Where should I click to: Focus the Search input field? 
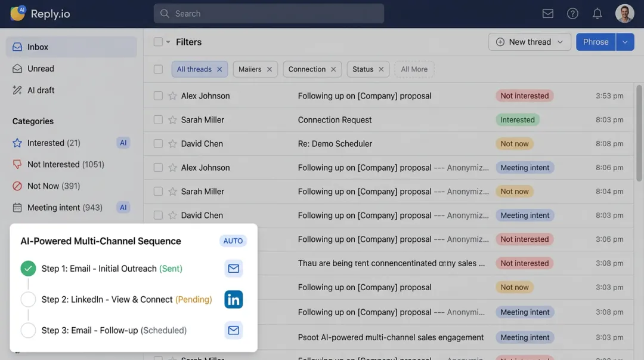[x=268, y=14]
